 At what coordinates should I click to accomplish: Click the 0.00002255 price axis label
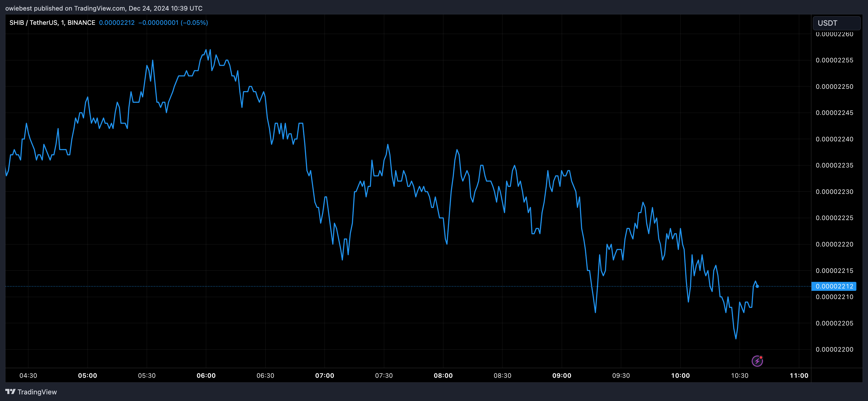[834, 60]
